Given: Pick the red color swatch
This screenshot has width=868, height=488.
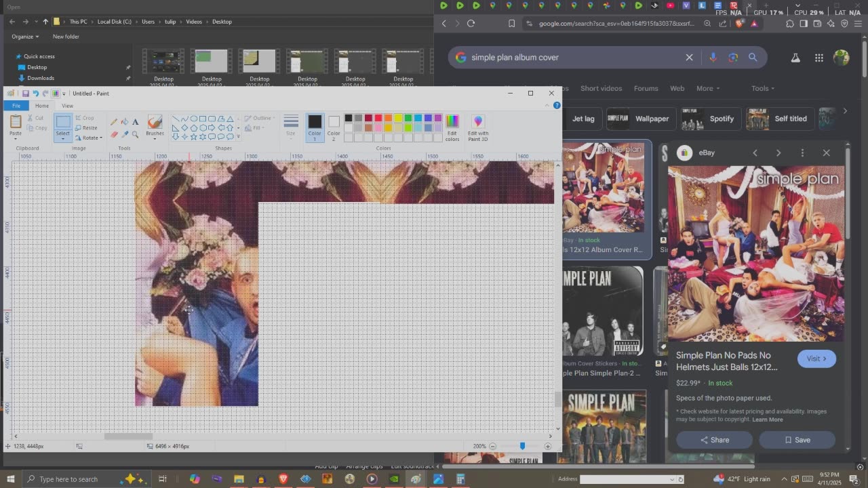Looking at the screenshot, I should coord(378,118).
